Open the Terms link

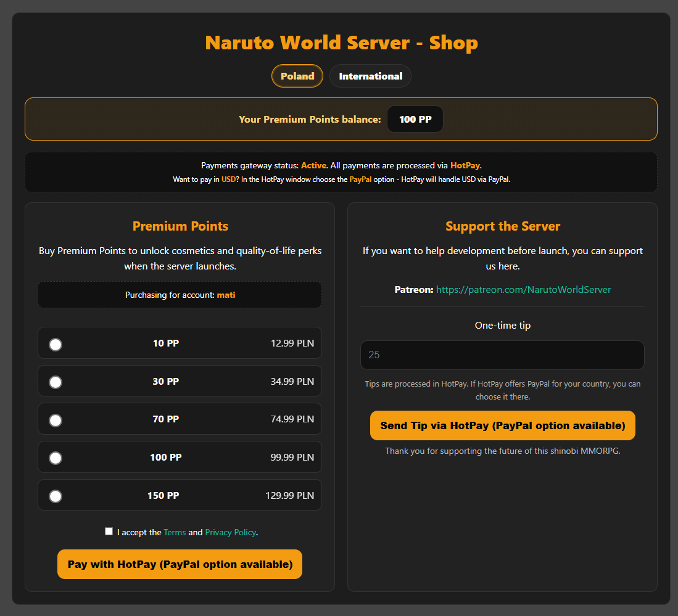175,532
